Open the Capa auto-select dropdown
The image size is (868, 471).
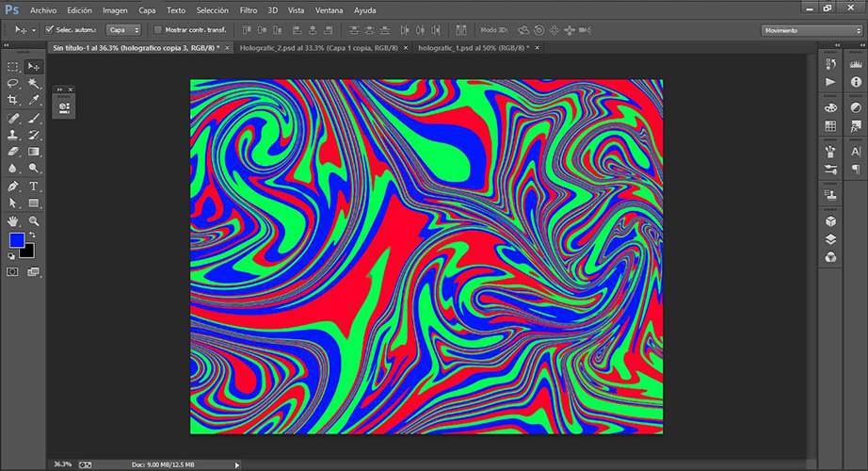click(124, 30)
